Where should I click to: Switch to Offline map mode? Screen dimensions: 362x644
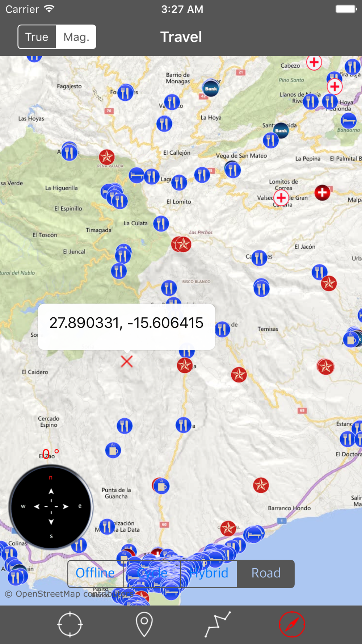[96, 573]
